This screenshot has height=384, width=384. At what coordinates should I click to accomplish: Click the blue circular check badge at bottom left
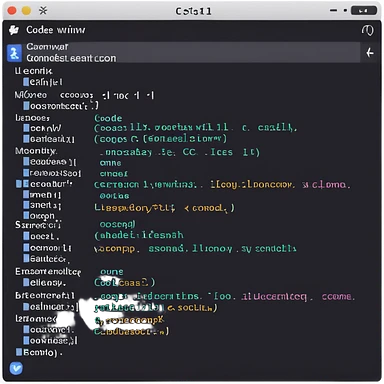coord(16,368)
